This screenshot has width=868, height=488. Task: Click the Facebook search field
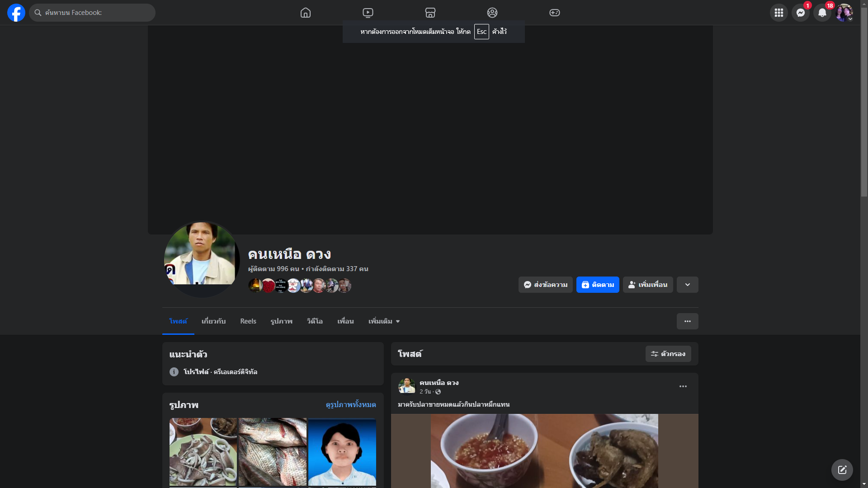pyautogui.click(x=92, y=13)
